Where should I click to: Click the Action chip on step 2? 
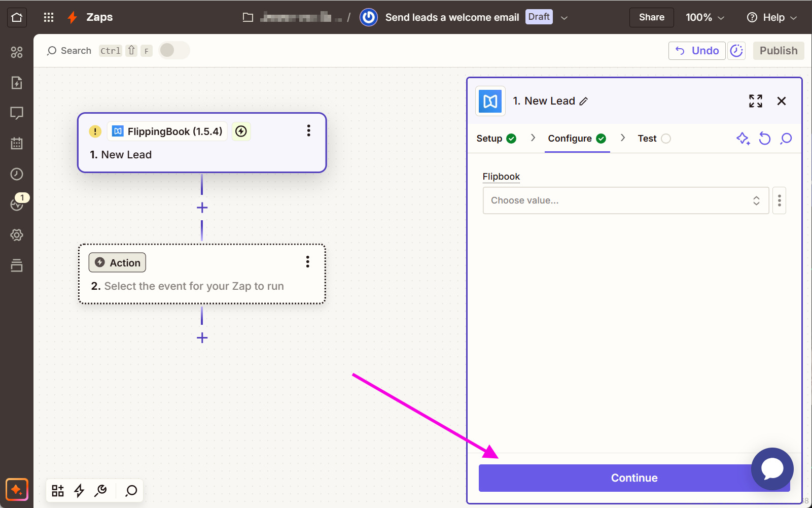[x=117, y=262]
